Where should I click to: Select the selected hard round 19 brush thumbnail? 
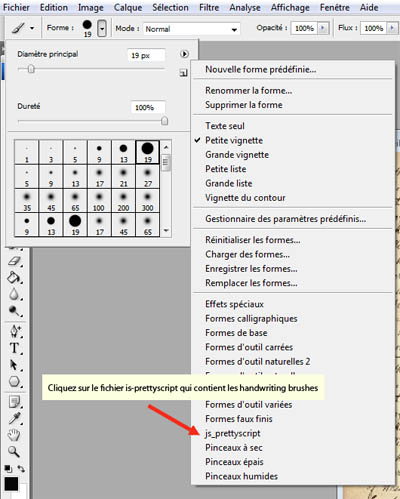pyautogui.click(x=147, y=152)
